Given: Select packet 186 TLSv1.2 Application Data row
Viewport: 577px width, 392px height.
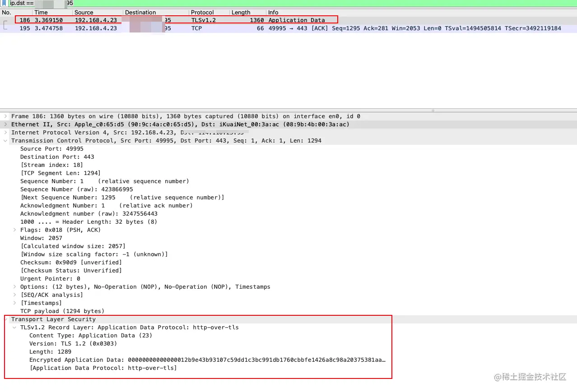Looking at the screenshot, I should (x=288, y=20).
